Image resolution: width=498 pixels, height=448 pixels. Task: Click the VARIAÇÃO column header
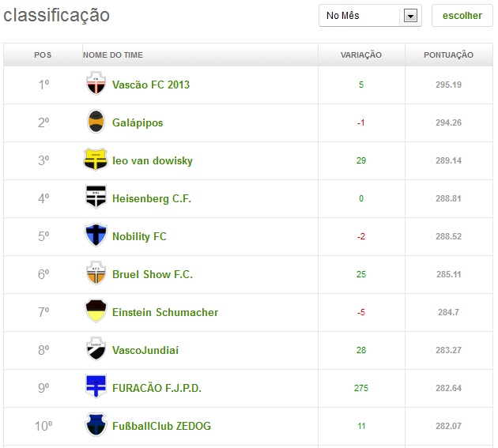tap(360, 55)
